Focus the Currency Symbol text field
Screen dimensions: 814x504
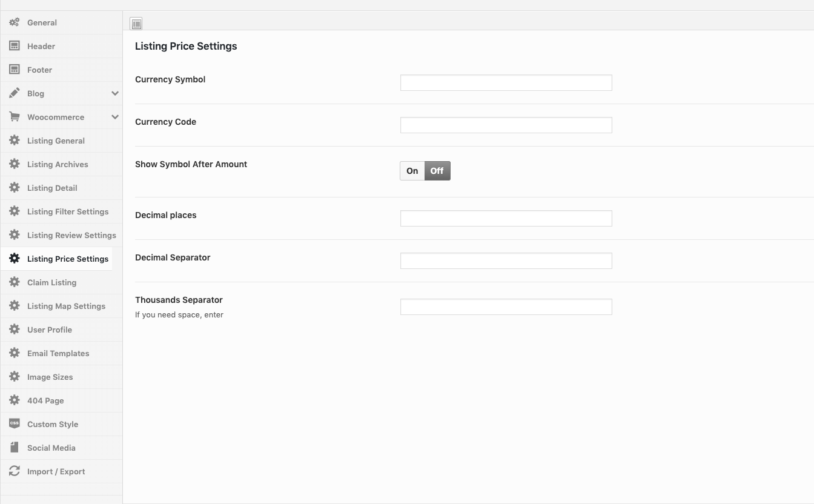(x=506, y=83)
